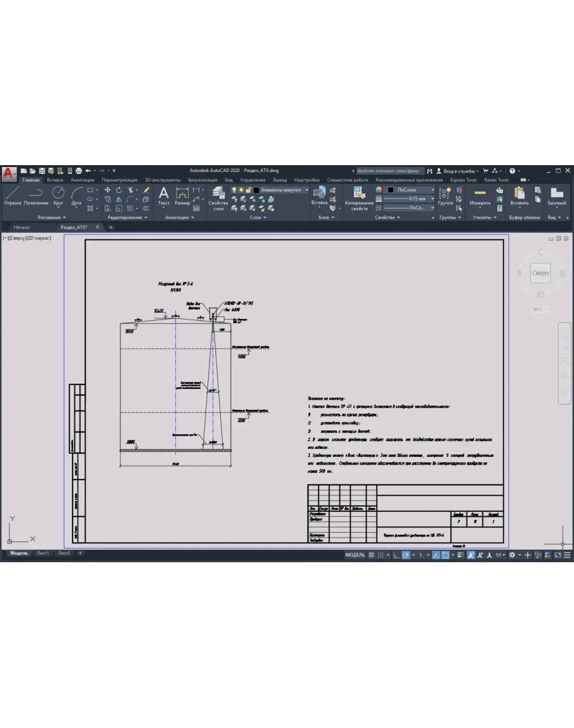Select the Отрезок line tool
The width and height of the screenshot is (574, 728).
coord(13,196)
